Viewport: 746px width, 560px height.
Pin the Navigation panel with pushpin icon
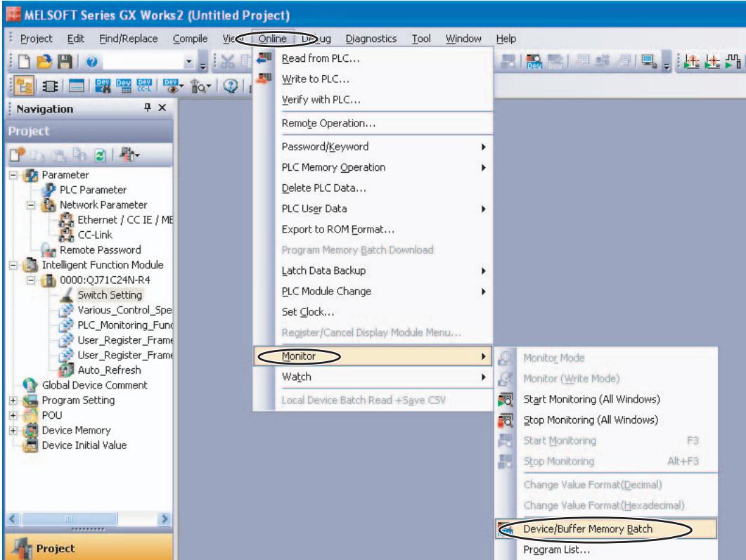pyautogui.click(x=148, y=108)
